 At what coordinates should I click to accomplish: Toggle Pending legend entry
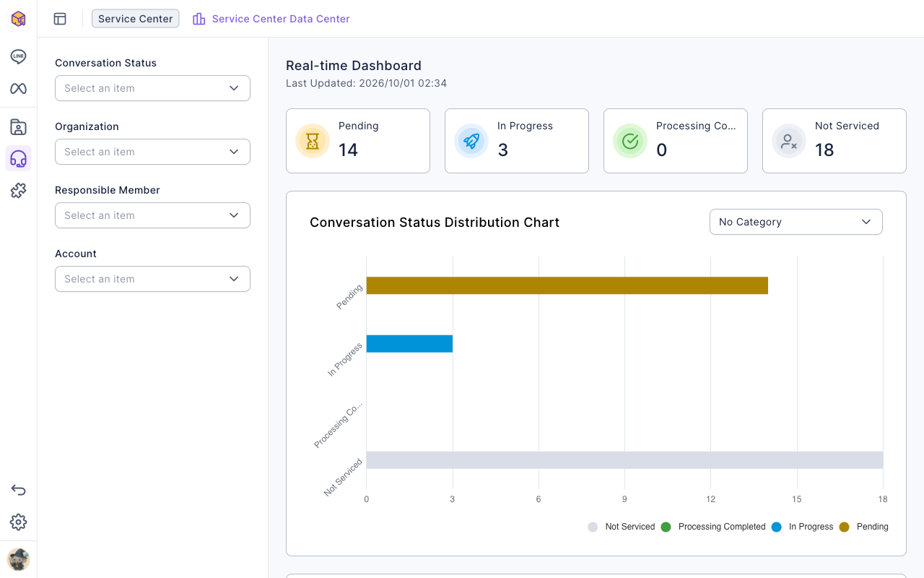click(x=864, y=527)
